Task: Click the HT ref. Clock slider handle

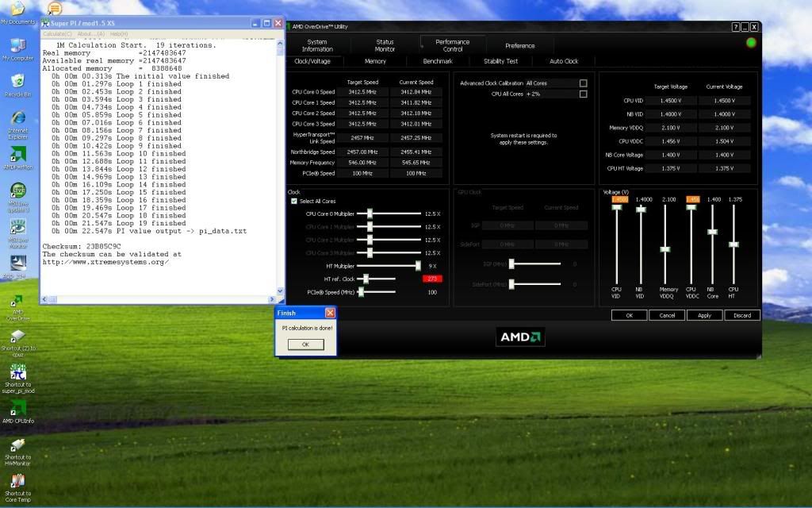Action: [x=366, y=279]
